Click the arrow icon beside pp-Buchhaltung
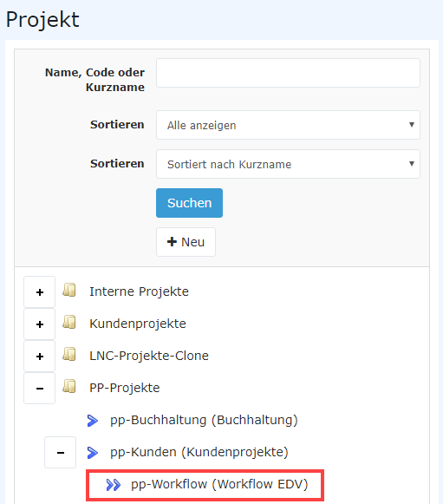 tap(93, 421)
